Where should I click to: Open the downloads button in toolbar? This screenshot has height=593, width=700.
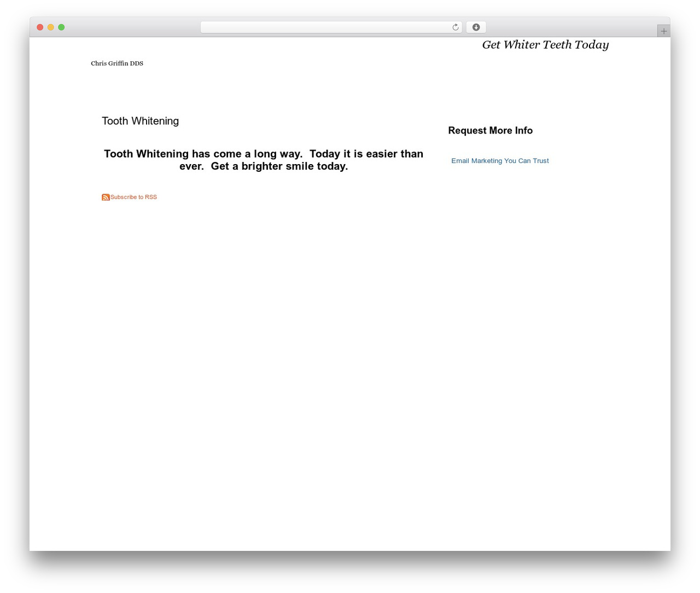click(476, 27)
